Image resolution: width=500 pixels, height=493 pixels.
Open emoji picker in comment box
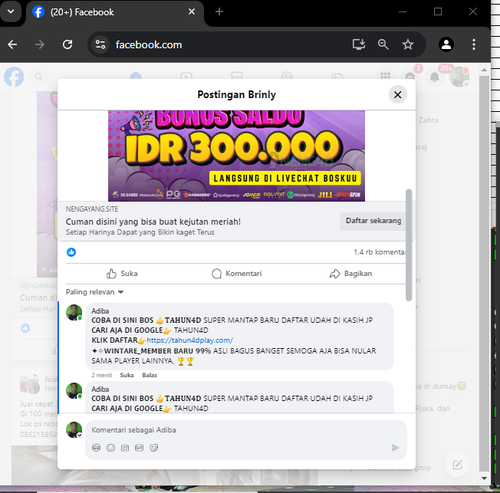[111, 448]
